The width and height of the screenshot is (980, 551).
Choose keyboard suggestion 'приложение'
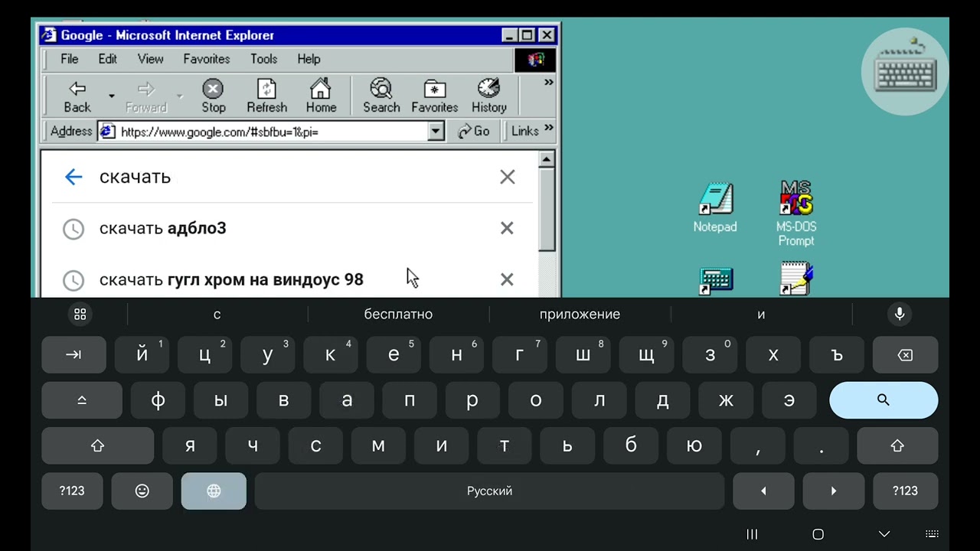tap(580, 314)
